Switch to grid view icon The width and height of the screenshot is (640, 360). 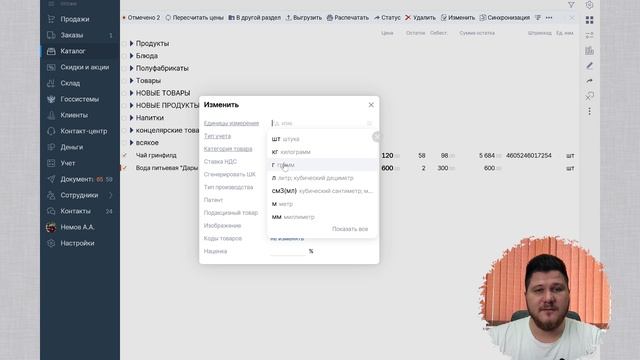(x=589, y=20)
